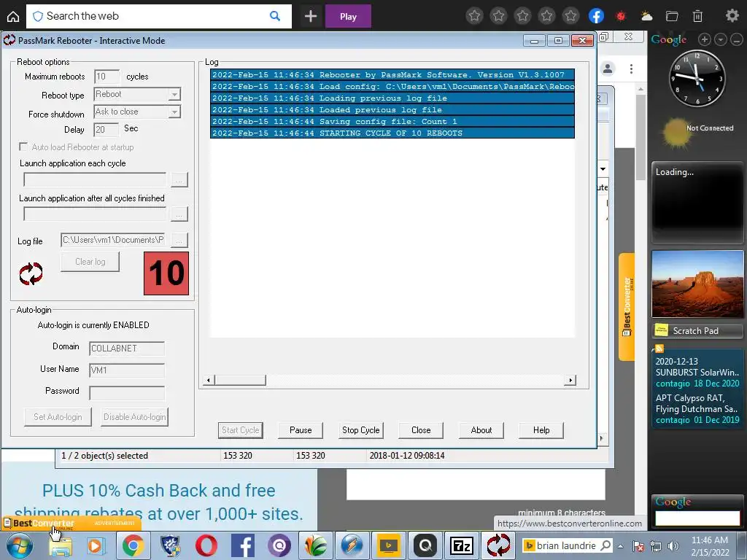Browse for the Launch application each cycle path
Screen dimensions: 747x560
(x=179, y=180)
